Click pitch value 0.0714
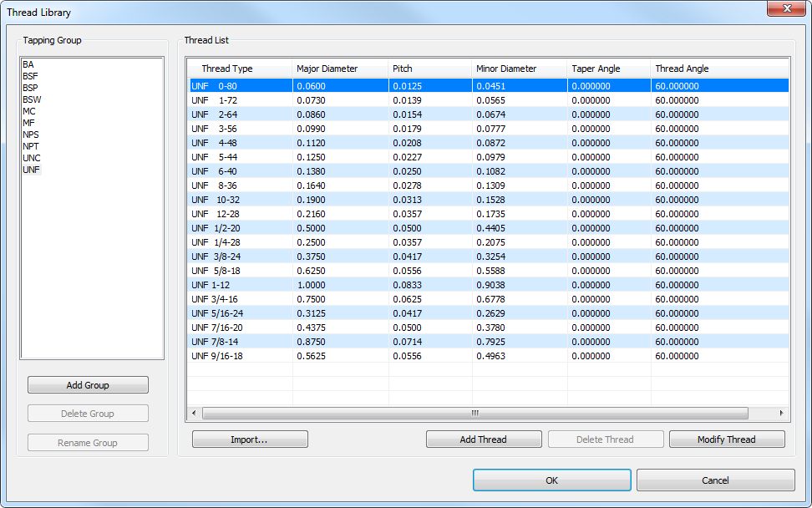This screenshot has height=508, width=812. click(407, 343)
